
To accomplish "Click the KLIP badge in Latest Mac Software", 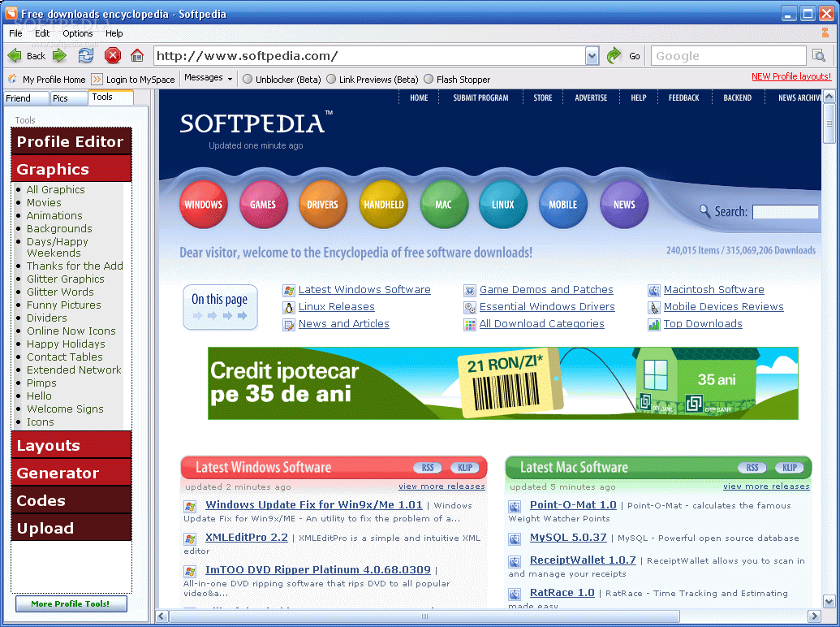I will (x=790, y=468).
